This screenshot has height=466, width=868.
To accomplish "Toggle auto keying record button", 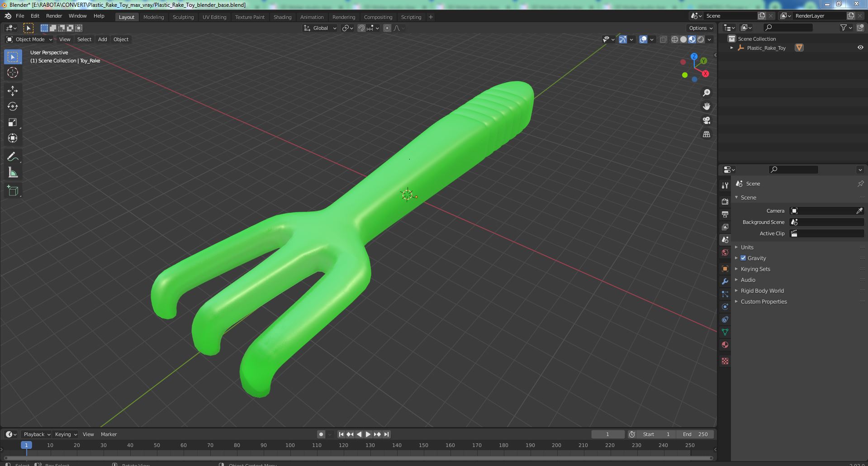I will (x=321, y=434).
